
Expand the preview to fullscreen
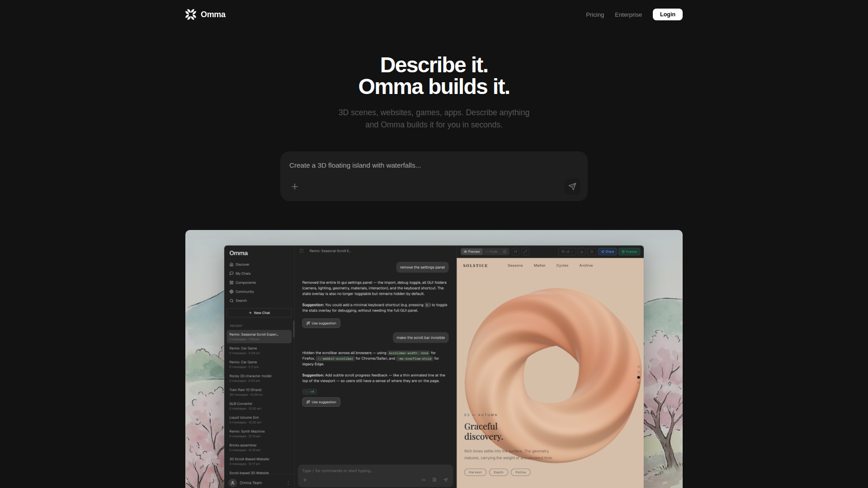pyautogui.click(x=525, y=252)
